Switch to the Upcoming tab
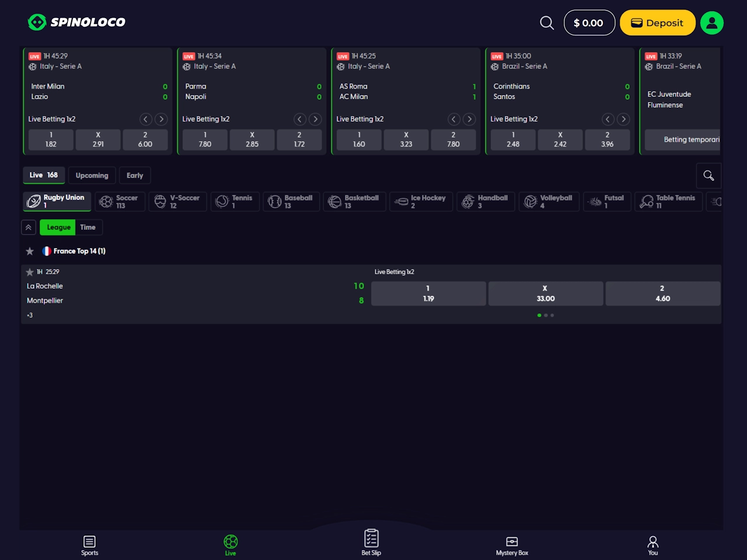The width and height of the screenshot is (747, 560). [x=92, y=176]
